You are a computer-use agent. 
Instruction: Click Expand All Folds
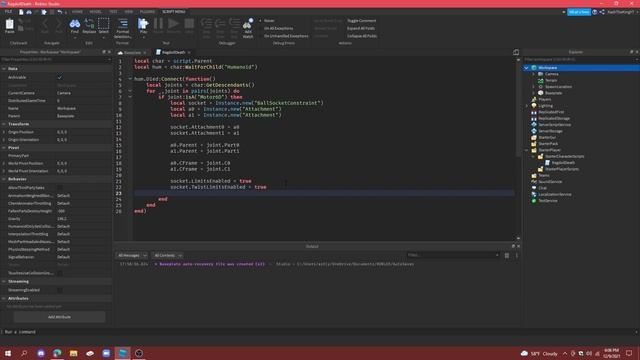361,28
